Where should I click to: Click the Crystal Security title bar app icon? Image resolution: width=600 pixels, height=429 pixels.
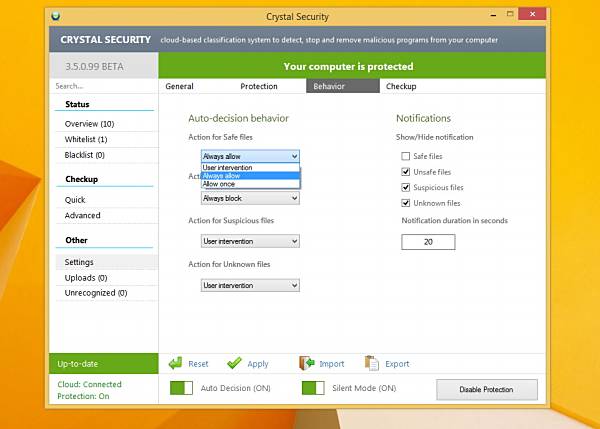click(56, 16)
